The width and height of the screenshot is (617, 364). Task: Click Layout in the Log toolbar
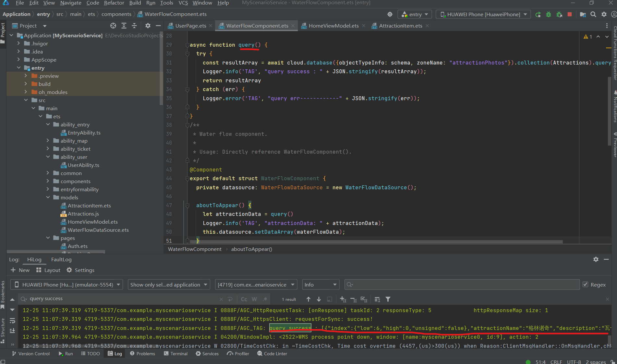(x=48, y=270)
